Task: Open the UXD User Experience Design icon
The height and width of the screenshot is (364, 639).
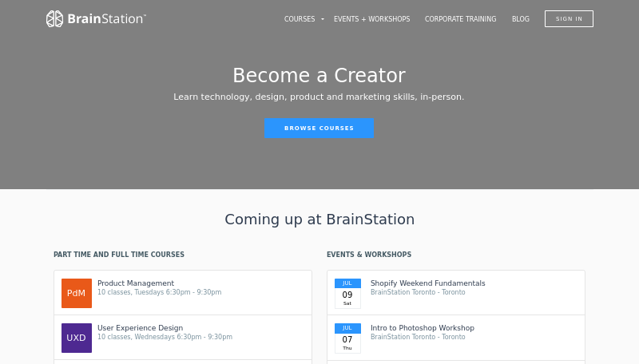Action: coord(77,338)
